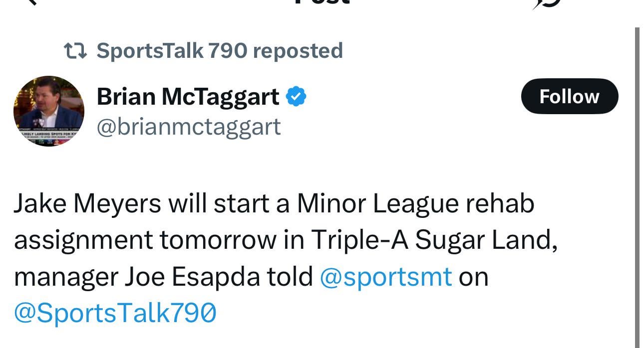Click Brian McTaggart's display name
This screenshot has height=348, width=644.
point(188,96)
